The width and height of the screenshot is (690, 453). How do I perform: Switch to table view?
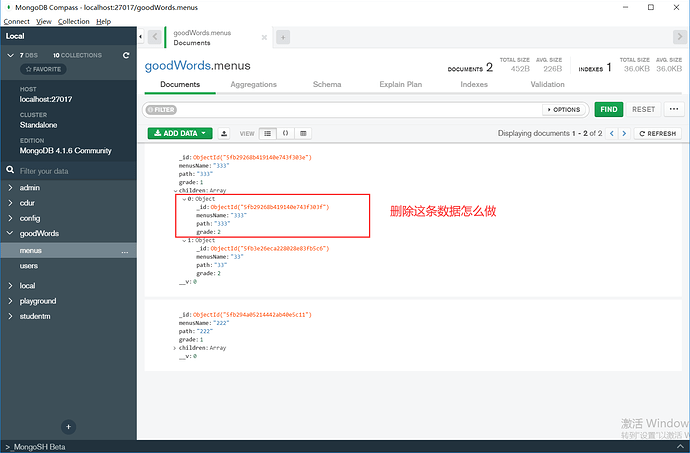303,133
